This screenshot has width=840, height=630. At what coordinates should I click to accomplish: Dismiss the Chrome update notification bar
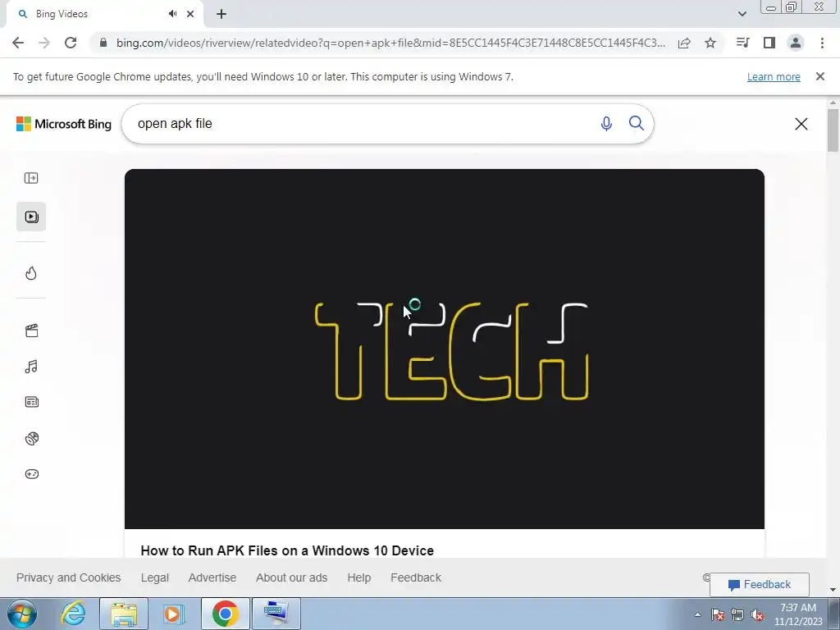coord(819,76)
